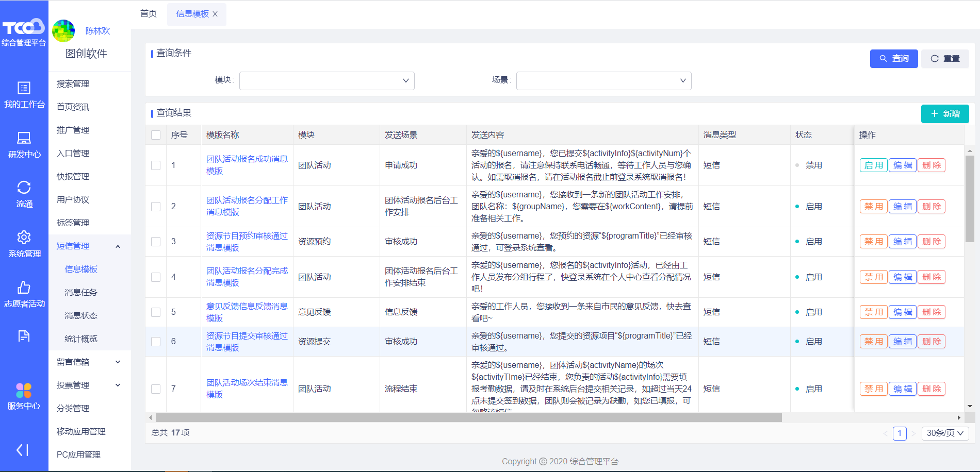The image size is (980, 472).
Task: Open the document icon below 志愿者活动
Action: click(24, 336)
